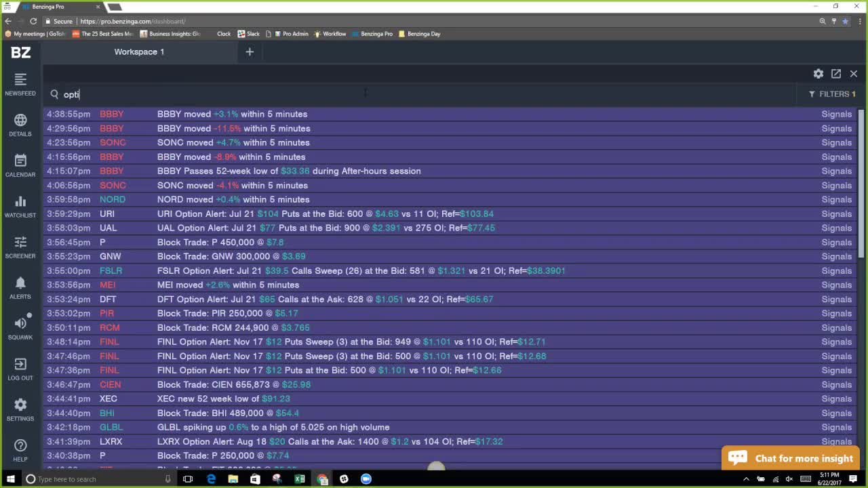The width and height of the screenshot is (868, 488).
Task: Click the search magnifier icon
Action: 54,94
